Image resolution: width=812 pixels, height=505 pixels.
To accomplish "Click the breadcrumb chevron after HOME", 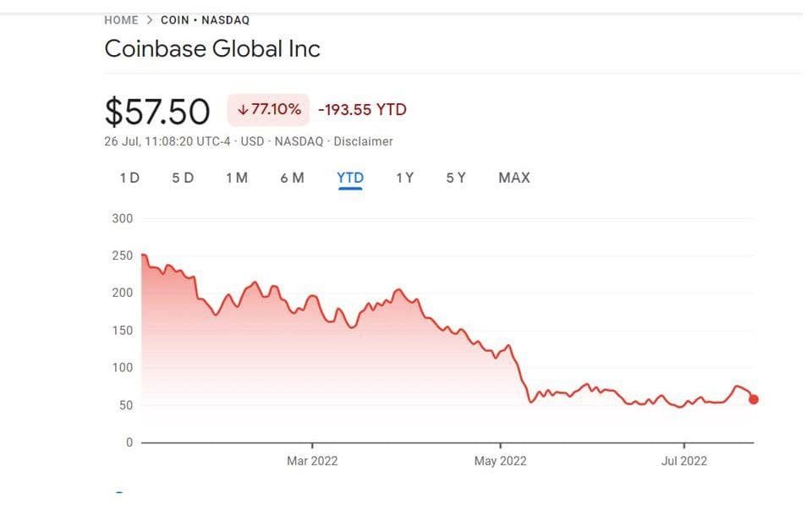I will [x=149, y=20].
